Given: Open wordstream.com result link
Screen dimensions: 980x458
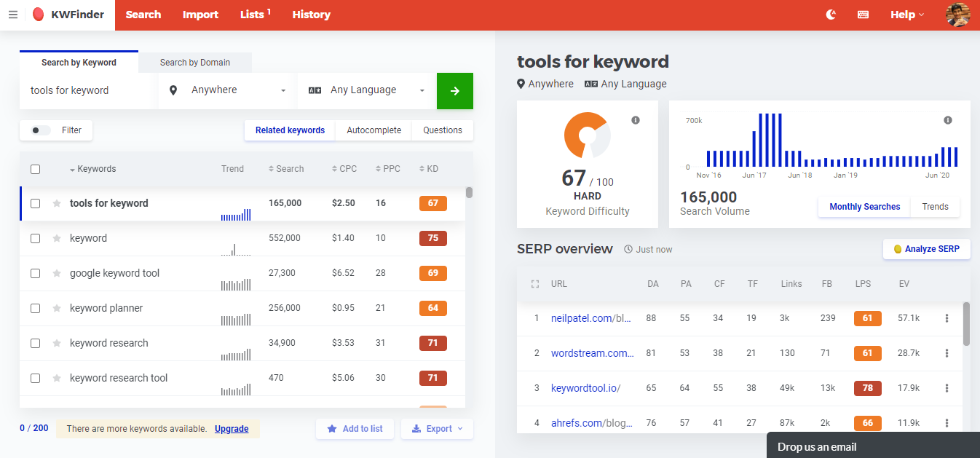Looking at the screenshot, I should click(x=593, y=353).
